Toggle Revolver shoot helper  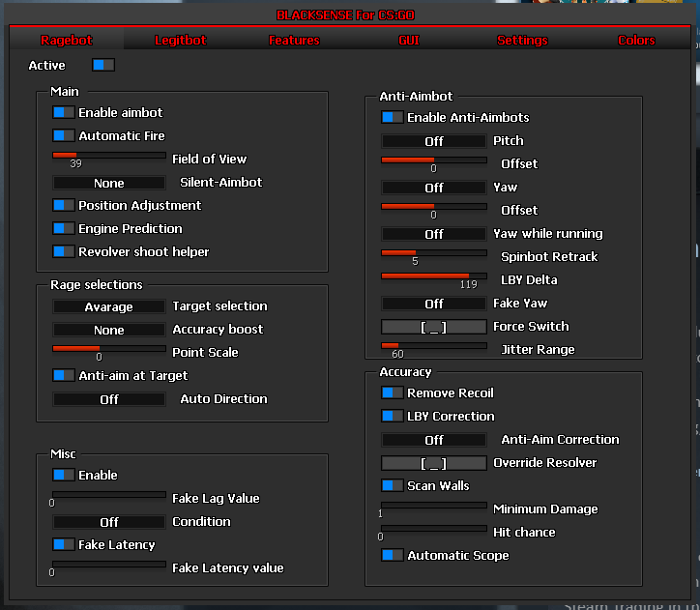pos(64,251)
